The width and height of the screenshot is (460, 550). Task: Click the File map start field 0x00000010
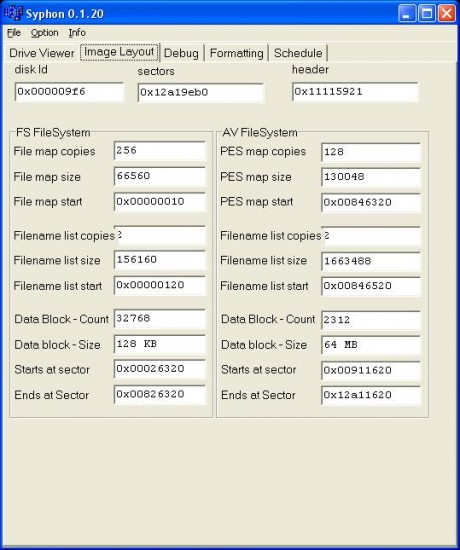point(160,202)
